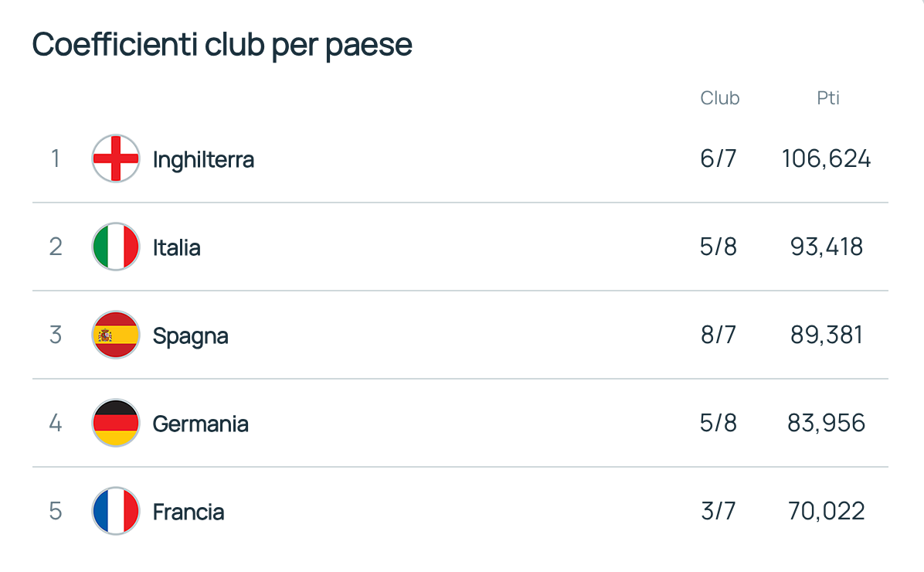Screen dimensions: 924x572
Task: Select the Germania country name
Action: point(200,424)
